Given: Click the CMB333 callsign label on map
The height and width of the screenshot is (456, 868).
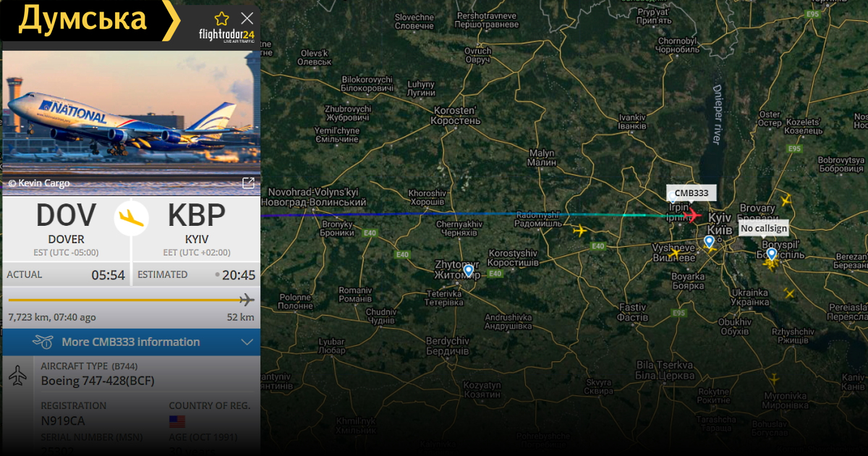Looking at the screenshot, I should coord(692,193).
